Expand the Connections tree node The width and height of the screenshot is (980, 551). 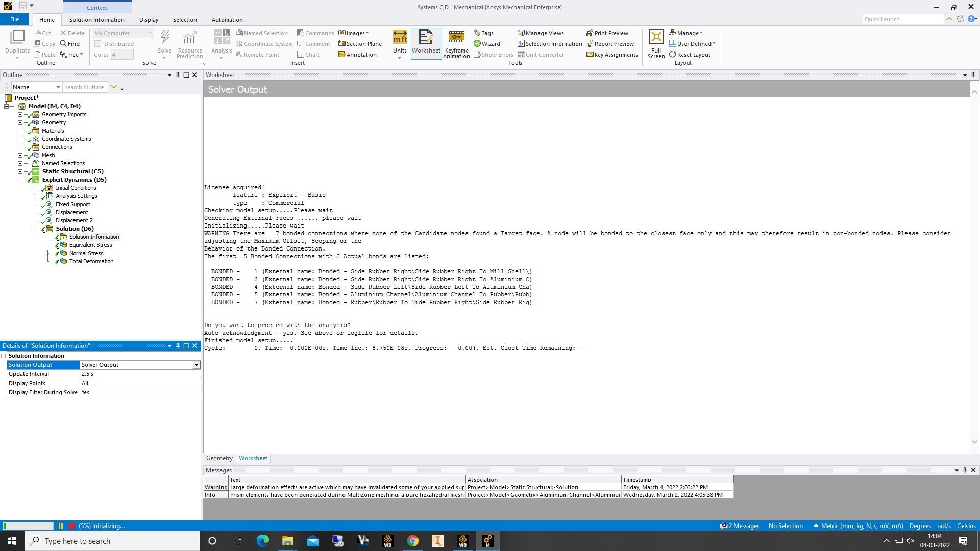(20, 147)
